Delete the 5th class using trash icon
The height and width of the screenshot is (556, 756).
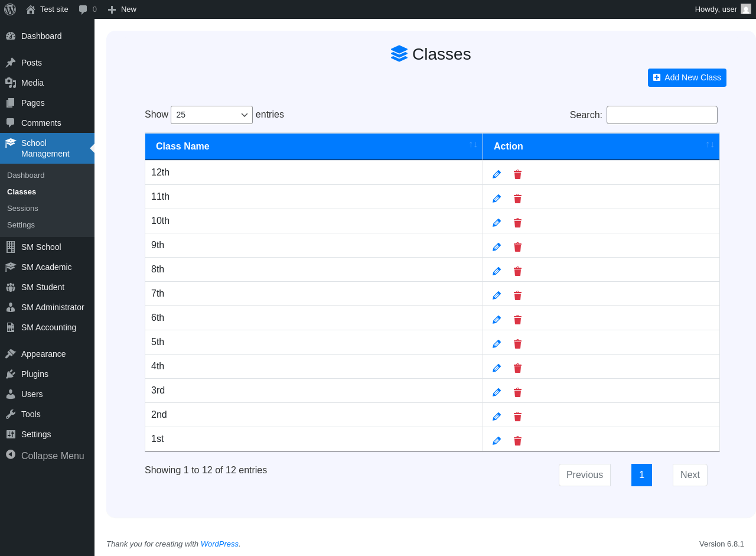tap(517, 344)
